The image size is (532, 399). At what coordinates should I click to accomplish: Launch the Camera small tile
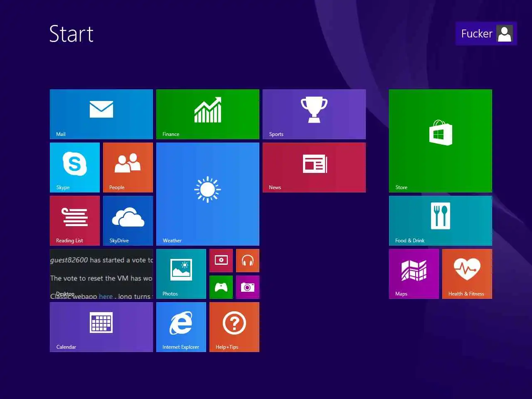248,287
